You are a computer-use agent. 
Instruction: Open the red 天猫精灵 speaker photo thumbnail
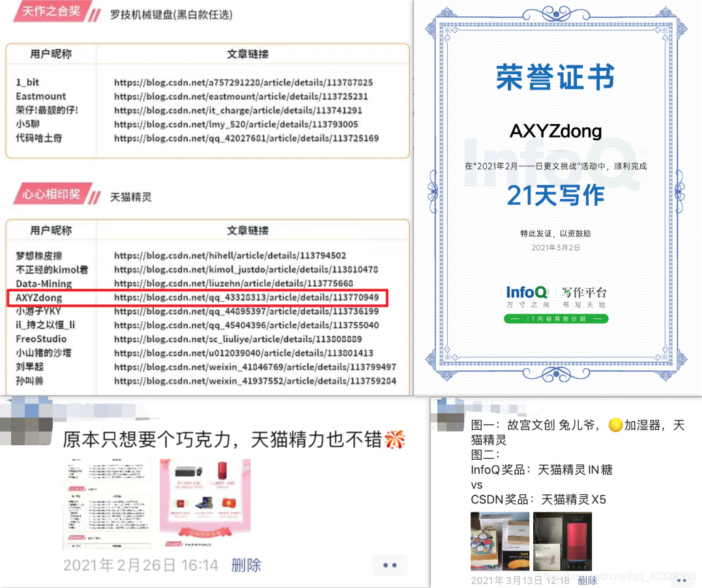click(563, 542)
